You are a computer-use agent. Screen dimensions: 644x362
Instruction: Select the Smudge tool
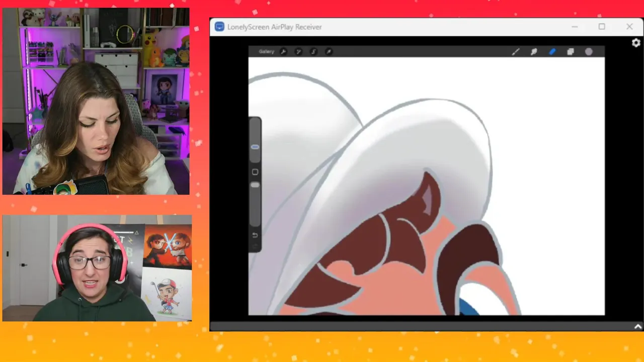[534, 51]
